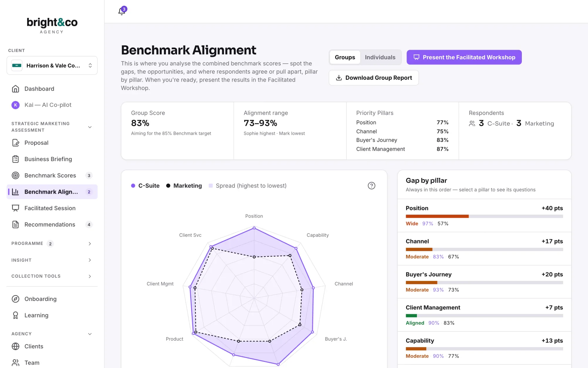Click the Respondents people icon

pos(472,124)
